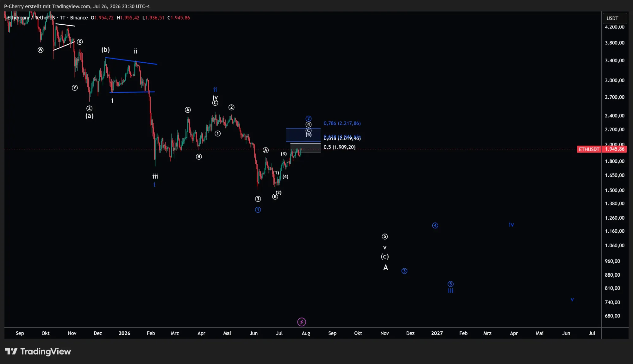Click the 2027 year label on the time axis

click(437, 333)
